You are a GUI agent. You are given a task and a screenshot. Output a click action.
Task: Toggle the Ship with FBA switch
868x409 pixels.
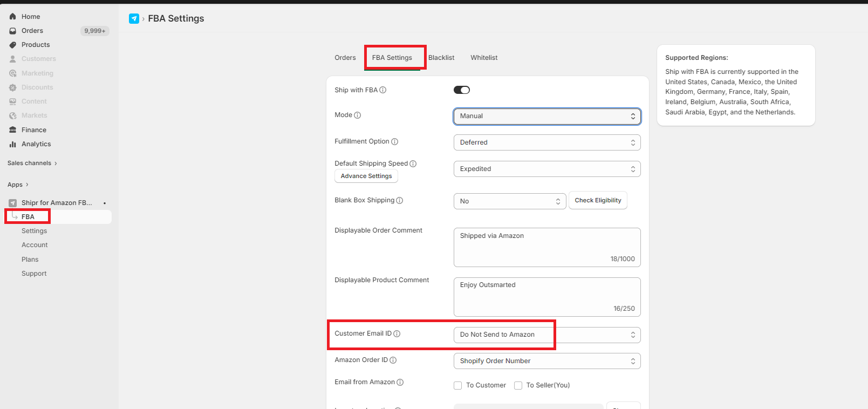[x=462, y=90]
